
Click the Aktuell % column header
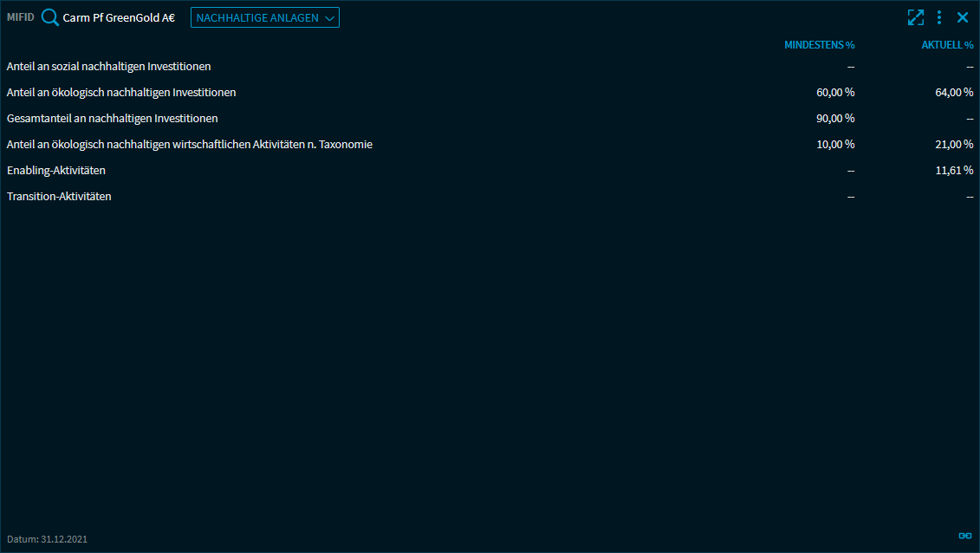947,45
